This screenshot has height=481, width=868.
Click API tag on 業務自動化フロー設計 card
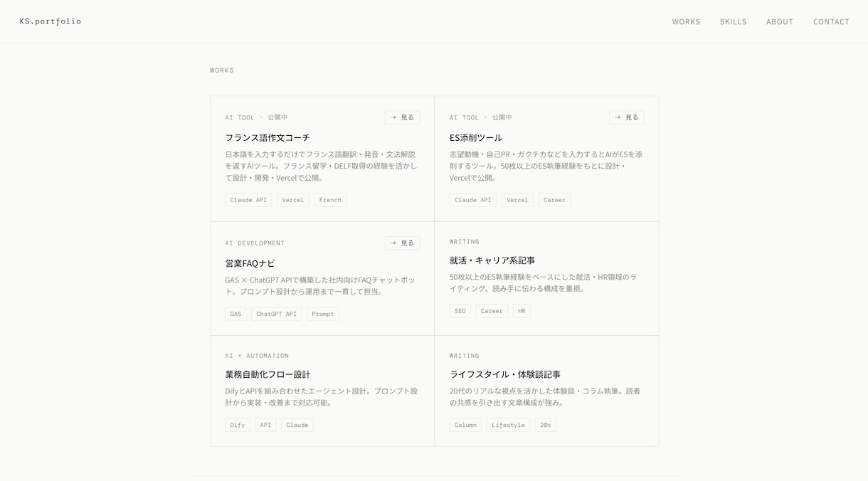tap(265, 425)
